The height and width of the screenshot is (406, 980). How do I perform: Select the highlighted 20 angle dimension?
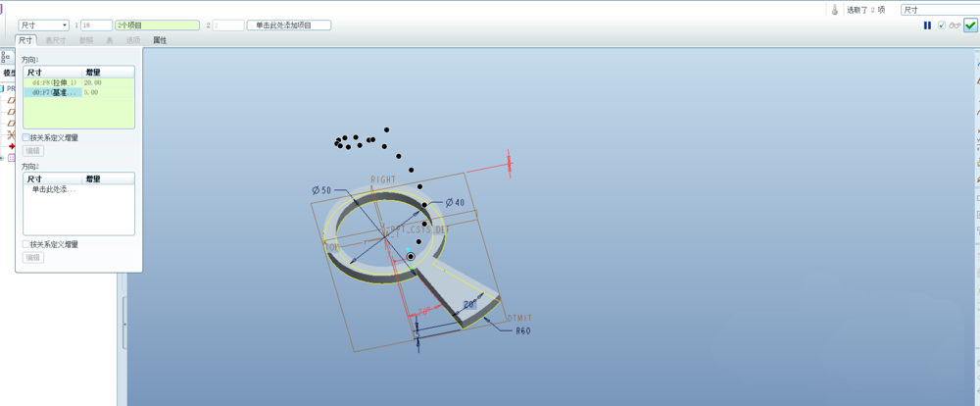point(470,304)
